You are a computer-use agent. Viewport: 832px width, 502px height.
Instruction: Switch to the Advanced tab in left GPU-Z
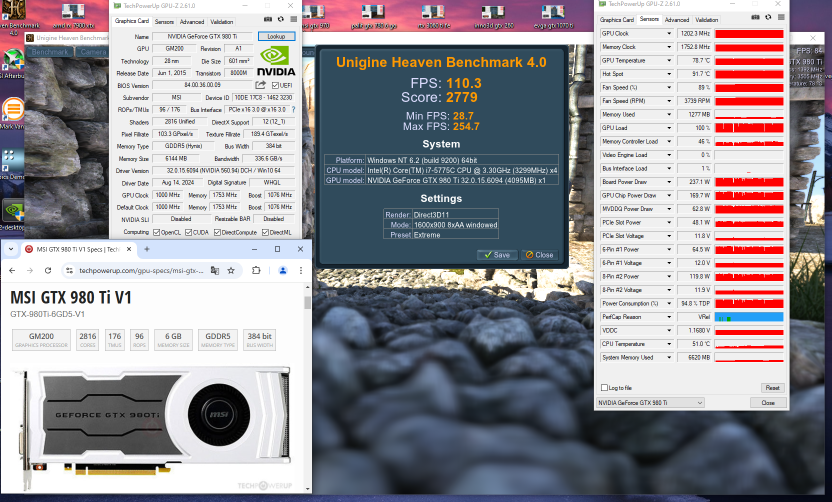pyautogui.click(x=192, y=21)
